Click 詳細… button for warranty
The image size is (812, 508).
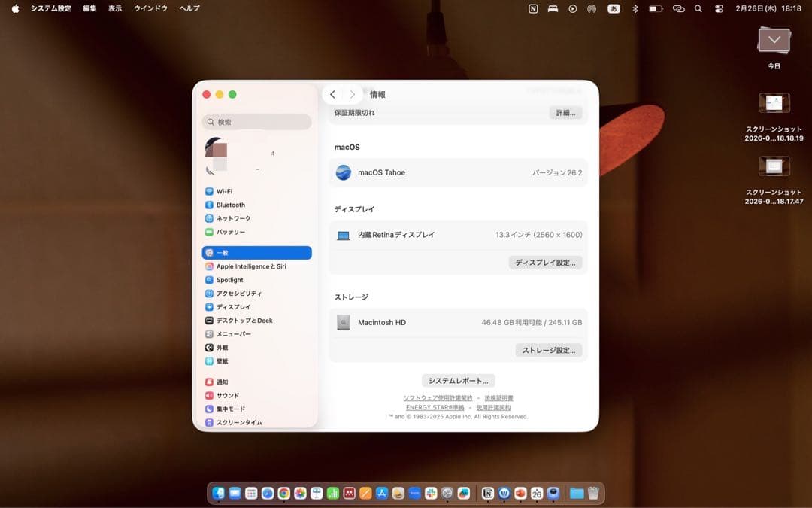[565, 112]
